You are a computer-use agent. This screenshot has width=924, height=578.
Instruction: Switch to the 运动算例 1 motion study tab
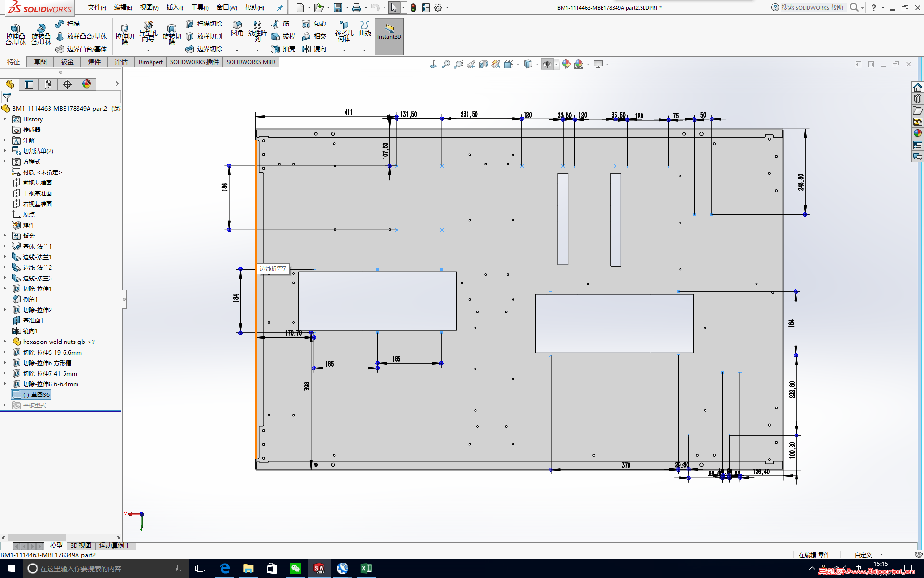point(114,545)
